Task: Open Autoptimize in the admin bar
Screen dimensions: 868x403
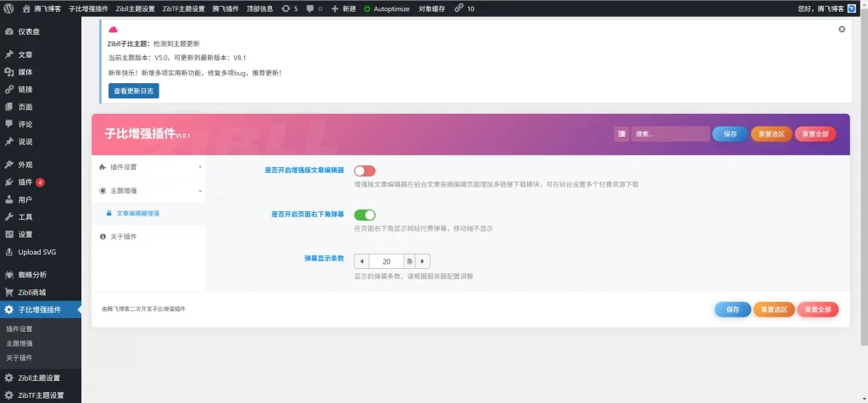Action: tap(387, 8)
